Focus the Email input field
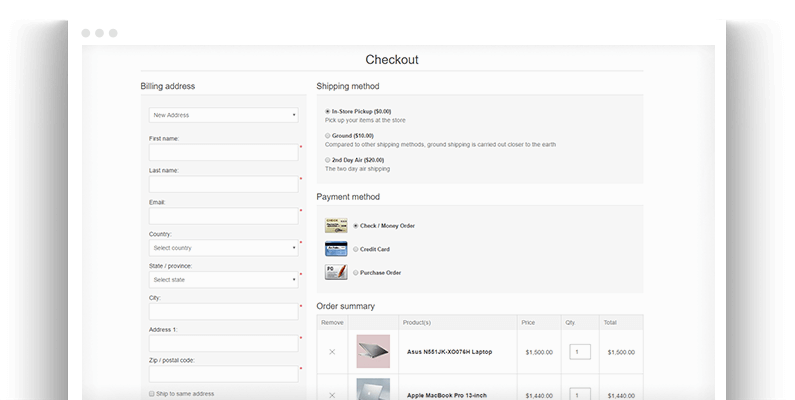This screenshot has width=795, height=400. pyautogui.click(x=223, y=216)
